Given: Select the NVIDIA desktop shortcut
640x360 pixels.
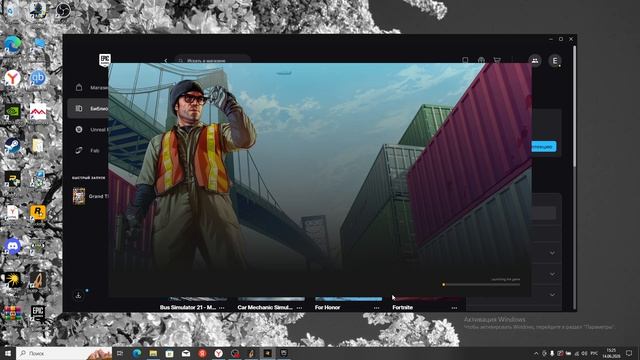Looking at the screenshot, I should click(13, 111).
